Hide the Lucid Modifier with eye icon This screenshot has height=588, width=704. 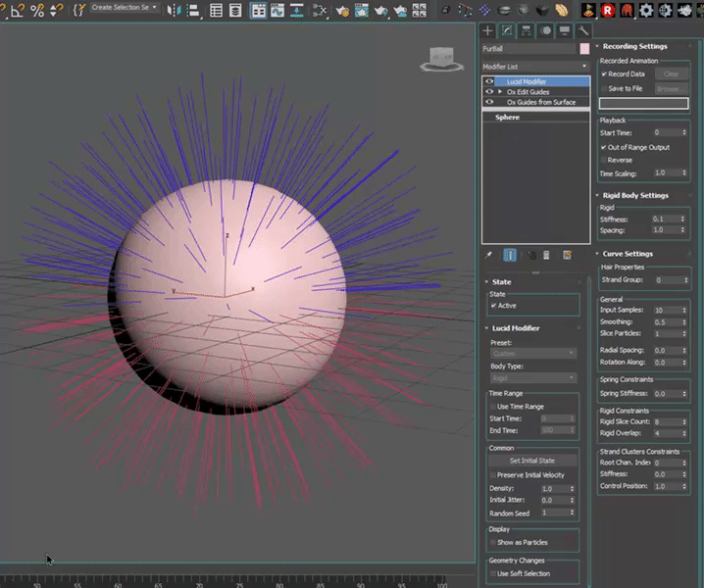point(489,81)
